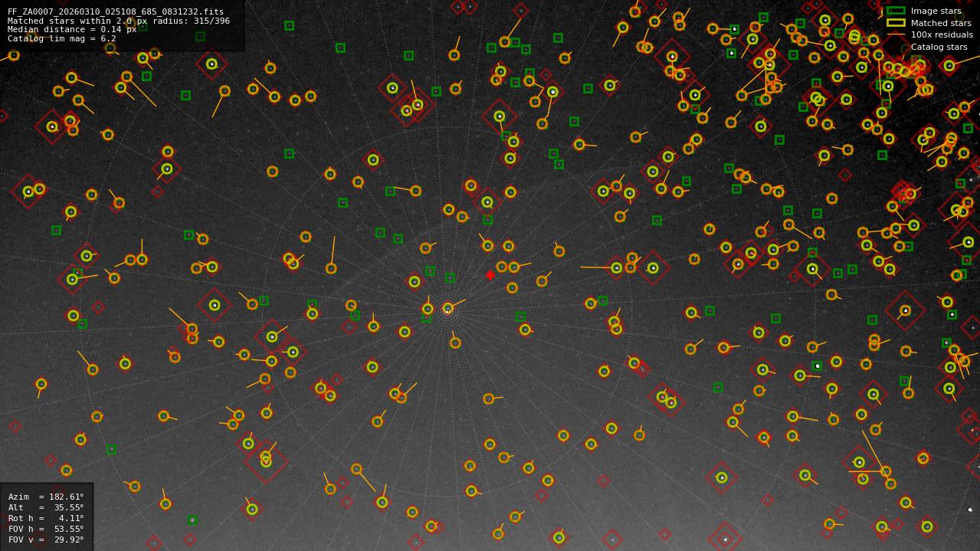This screenshot has width=980, height=551.
Task: Click the 'FOV v = 29.92°' readout
Action: tap(46, 540)
